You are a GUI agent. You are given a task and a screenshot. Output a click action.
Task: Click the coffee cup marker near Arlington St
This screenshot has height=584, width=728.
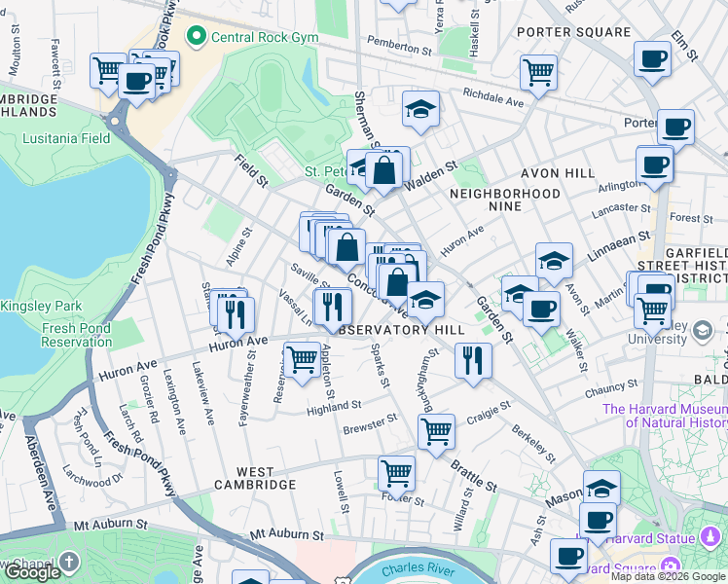[x=654, y=168]
